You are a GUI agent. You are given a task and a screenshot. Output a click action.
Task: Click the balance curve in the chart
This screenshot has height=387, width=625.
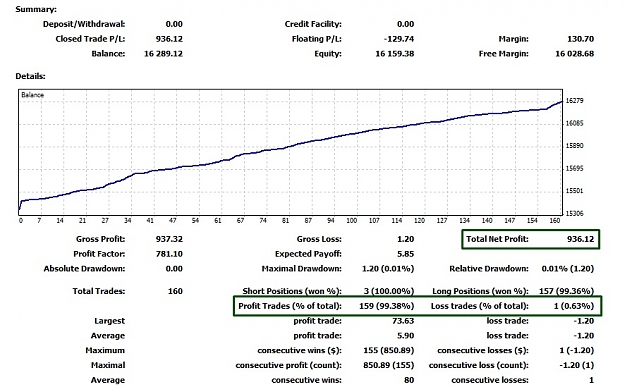pos(291,146)
